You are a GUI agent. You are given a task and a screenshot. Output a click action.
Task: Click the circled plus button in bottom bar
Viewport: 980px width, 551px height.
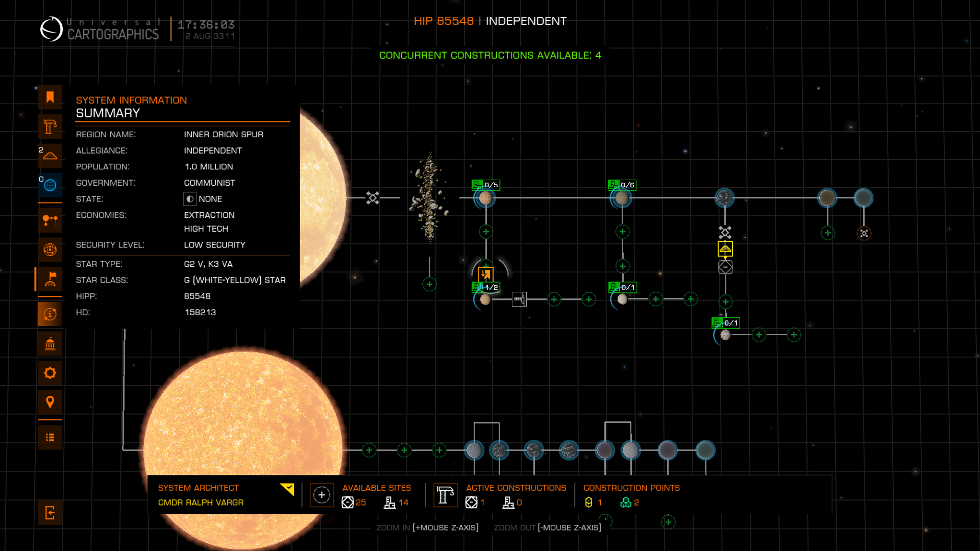coord(322,495)
